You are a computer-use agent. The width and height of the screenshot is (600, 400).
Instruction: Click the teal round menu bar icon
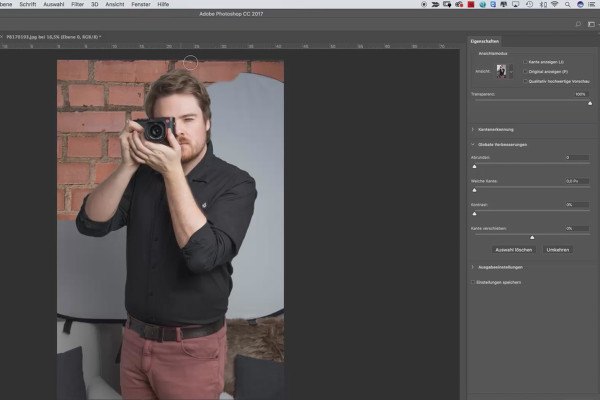point(482,4)
